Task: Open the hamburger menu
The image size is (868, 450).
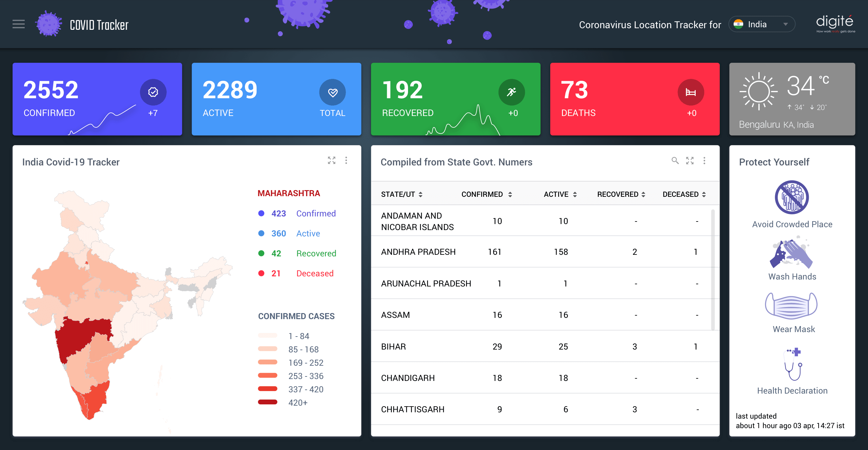Action: coord(19,24)
